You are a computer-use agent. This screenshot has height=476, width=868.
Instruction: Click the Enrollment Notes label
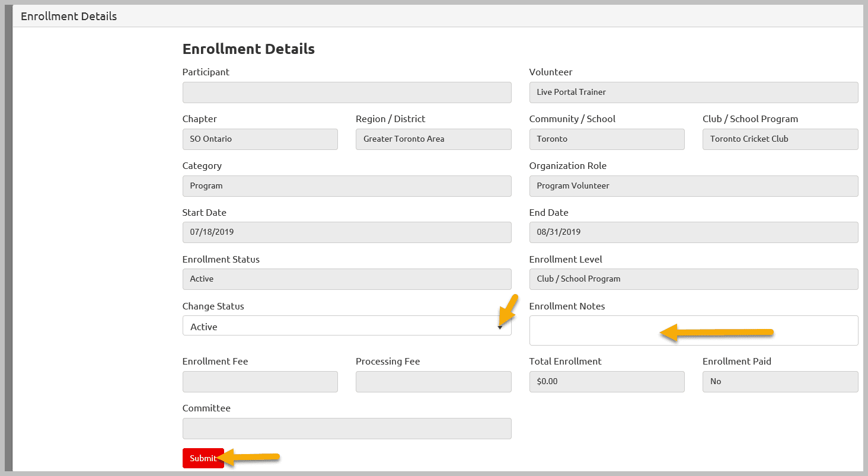pyautogui.click(x=567, y=306)
